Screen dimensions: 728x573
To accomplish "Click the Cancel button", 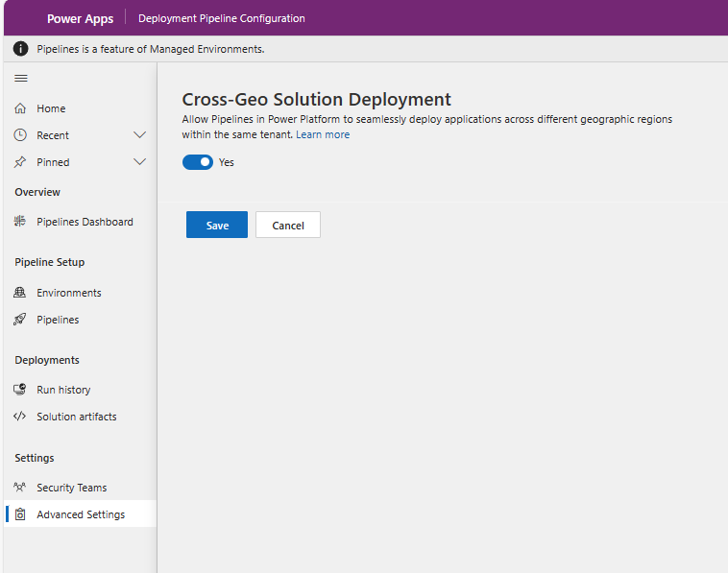I will [x=288, y=225].
